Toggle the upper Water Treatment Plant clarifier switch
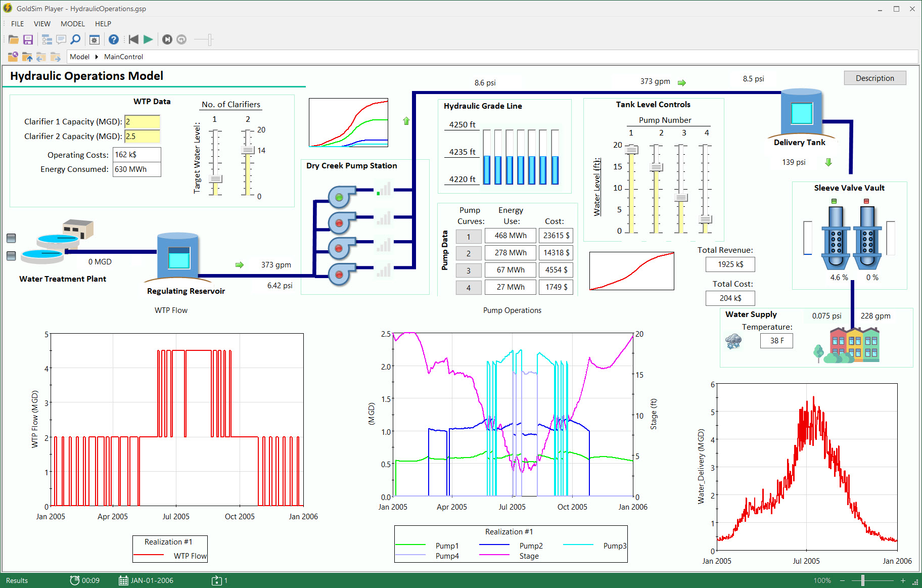 (x=11, y=238)
